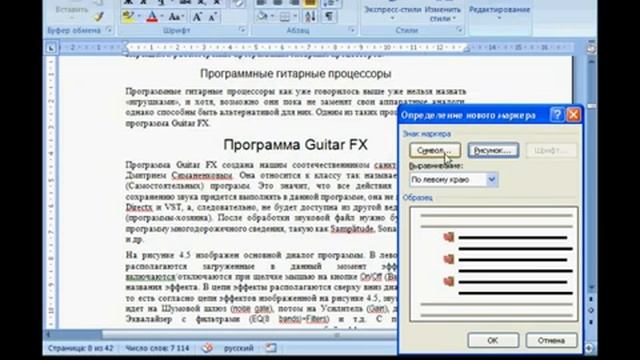Click the Shrink Font icon
The height and width of the screenshot is (360, 640).
click(212, 17)
